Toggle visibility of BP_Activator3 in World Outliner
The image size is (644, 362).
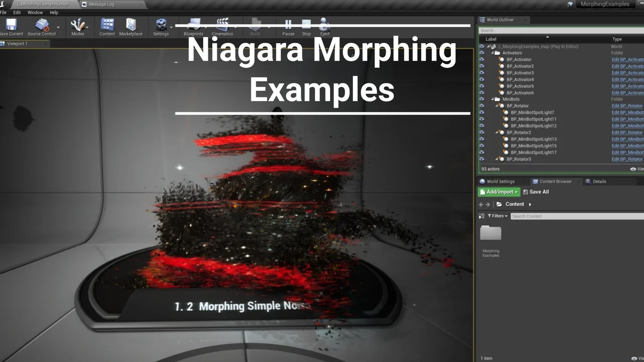tap(482, 72)
